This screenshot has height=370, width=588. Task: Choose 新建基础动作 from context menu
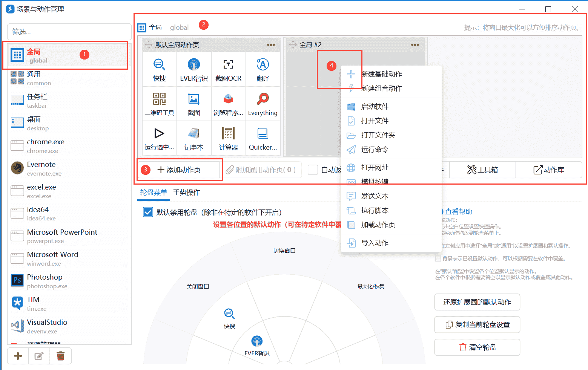pyautogui.click(x=391, y=74)
